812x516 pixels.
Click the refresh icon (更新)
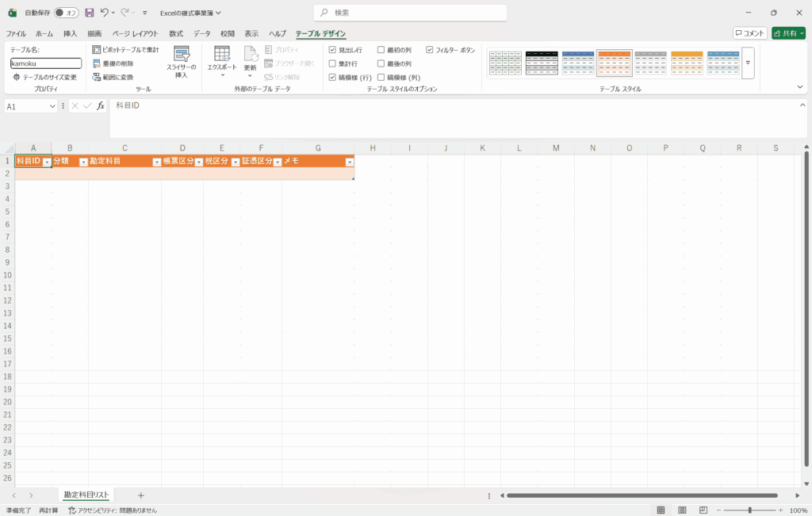click(x=250, y=54)
